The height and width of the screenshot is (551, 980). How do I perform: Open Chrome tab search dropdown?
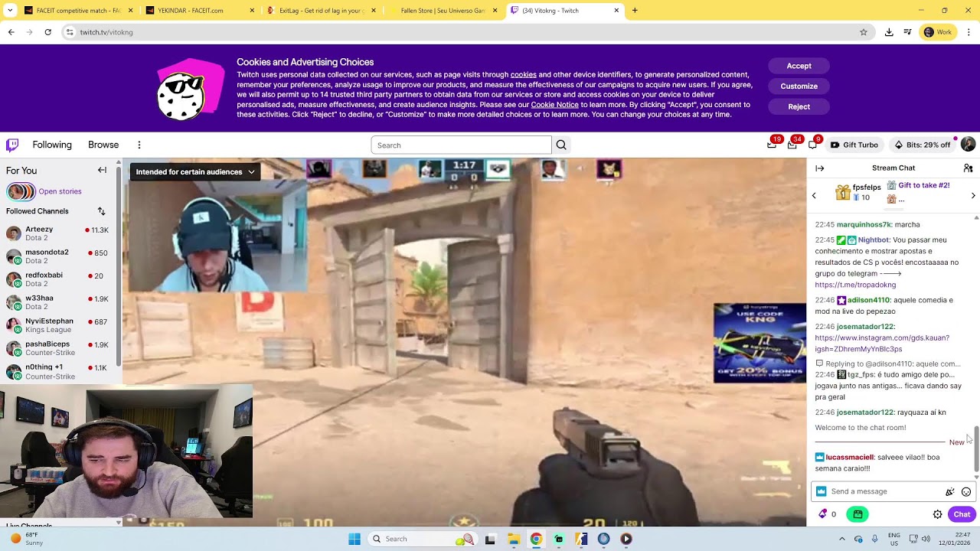pyautogui.click(x=9, y=11)
